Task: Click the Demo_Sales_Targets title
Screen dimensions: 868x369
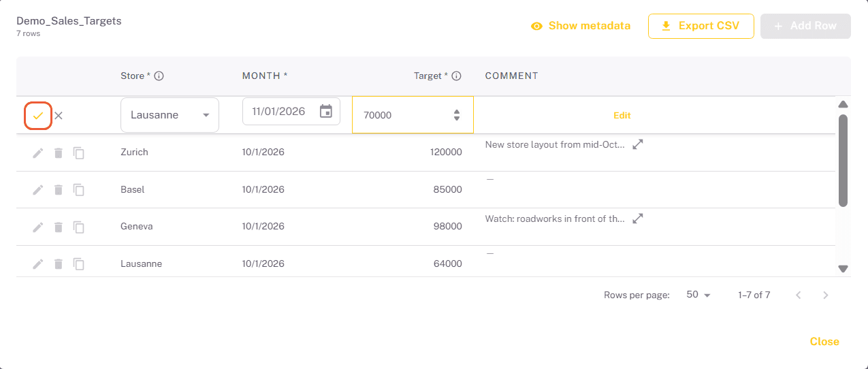Action: click(69, 21)
